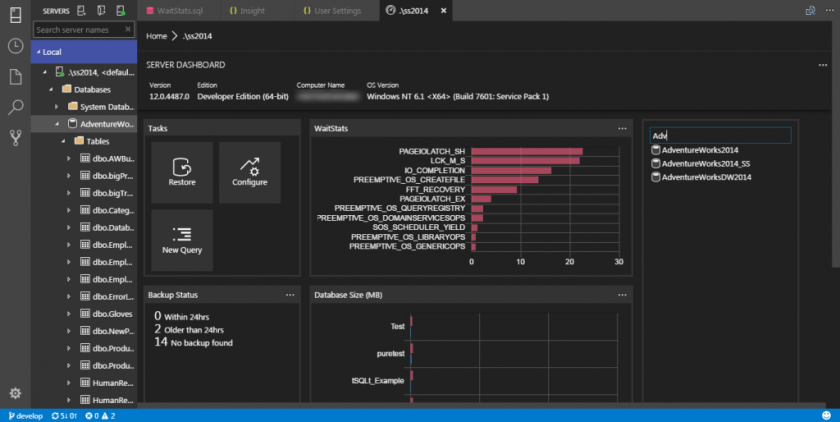Click the Restore task tile
This screenshot has height=422, width=840.
[x=182, y=172]
